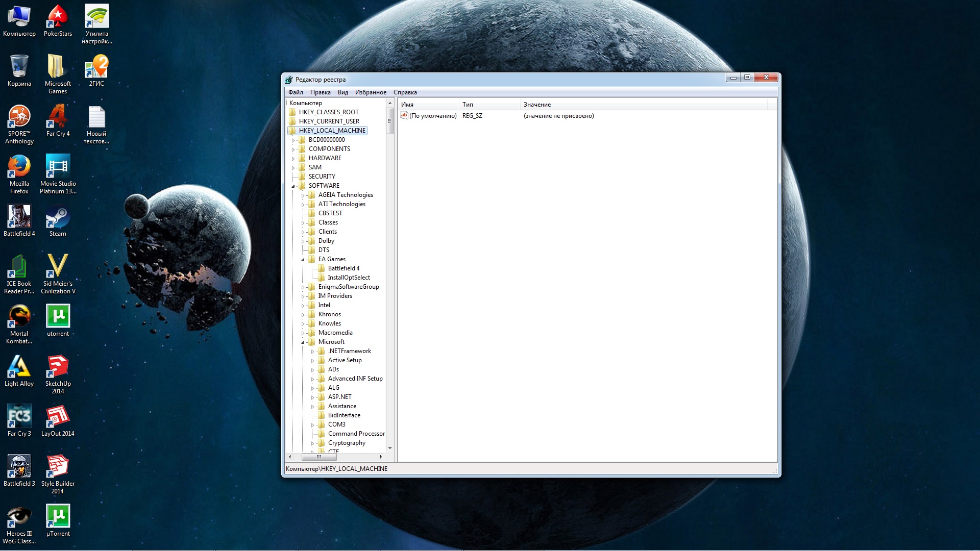Collapse the SOFTWARE registry key
This screenshot has height=551, width=980.
pos(293,186)
